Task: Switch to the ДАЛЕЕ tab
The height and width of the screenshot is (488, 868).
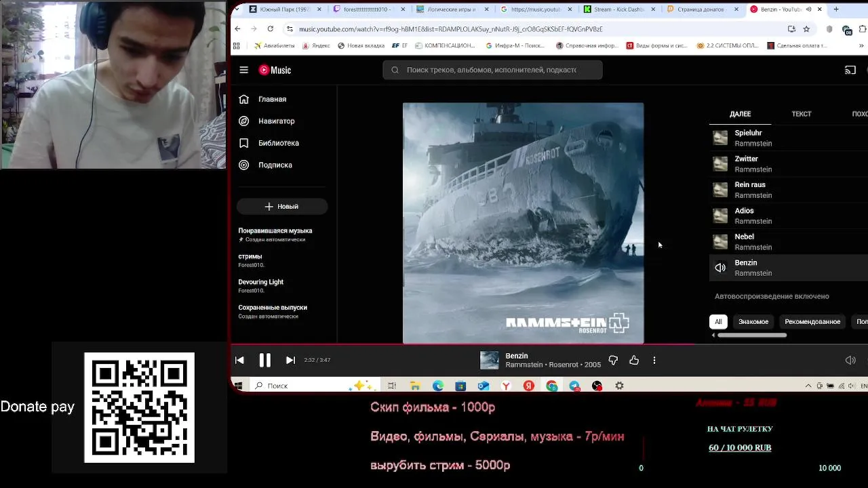Action: [x=740, y=114]
